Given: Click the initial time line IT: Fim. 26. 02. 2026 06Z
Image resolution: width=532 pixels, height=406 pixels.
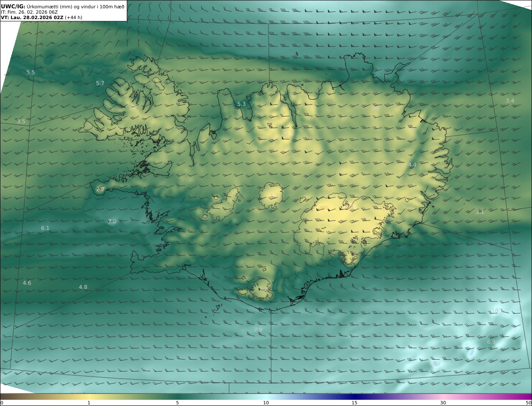Looking at the screenshot, I should [x=29, y=12].
